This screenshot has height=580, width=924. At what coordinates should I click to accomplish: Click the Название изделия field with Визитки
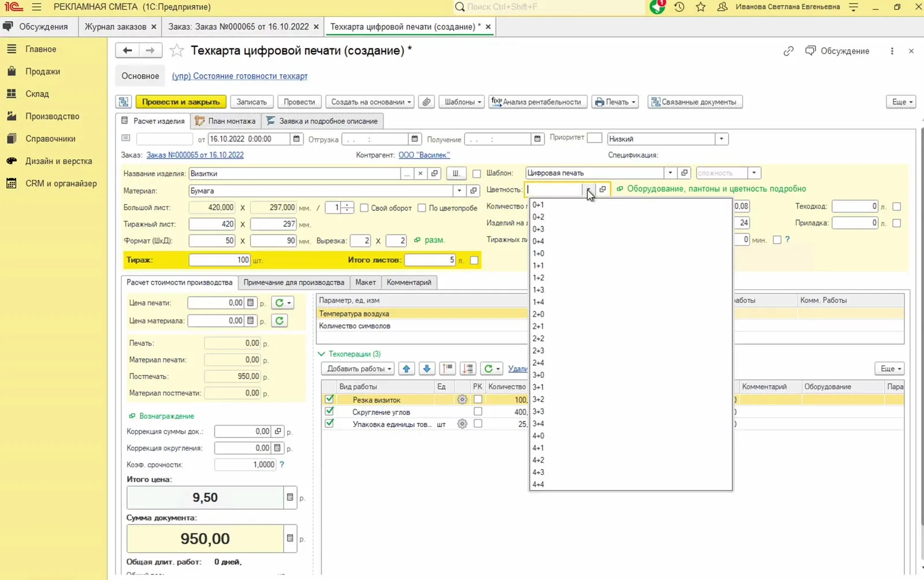pyautogui.click(x=295, y=173)
